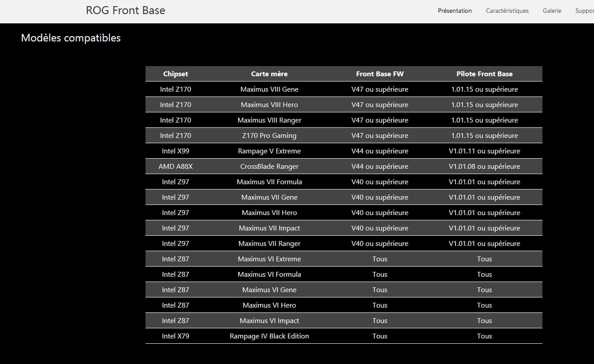
Task: Select the Maximus VII Formula cell
Action: 269,182
